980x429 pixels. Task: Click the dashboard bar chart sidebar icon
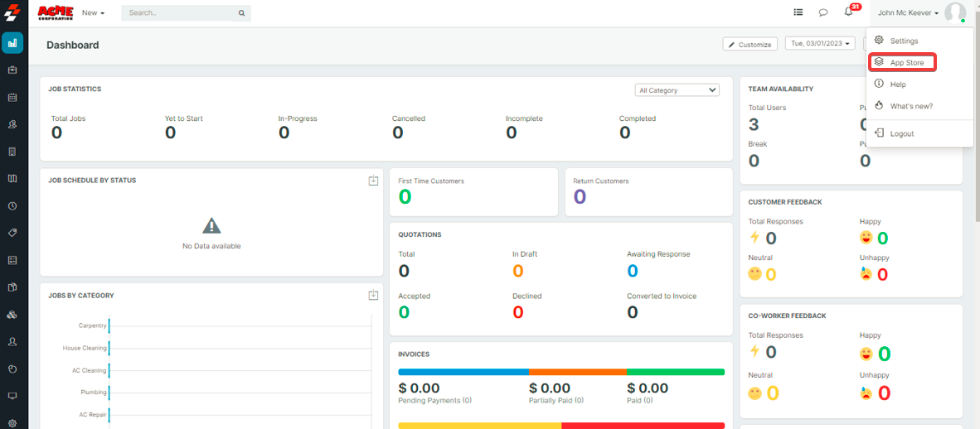12,43
